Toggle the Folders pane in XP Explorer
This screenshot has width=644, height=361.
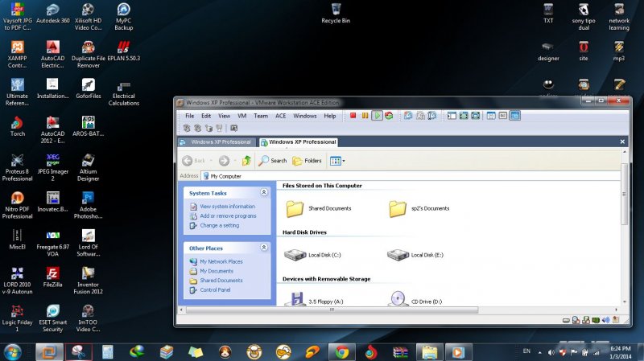click(307, 160)
